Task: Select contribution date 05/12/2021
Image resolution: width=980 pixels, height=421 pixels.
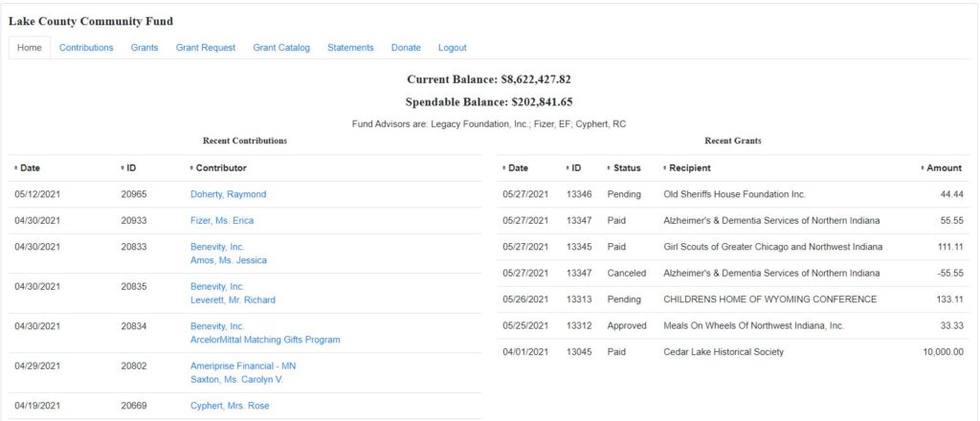Action: click(x=37, y=194)
